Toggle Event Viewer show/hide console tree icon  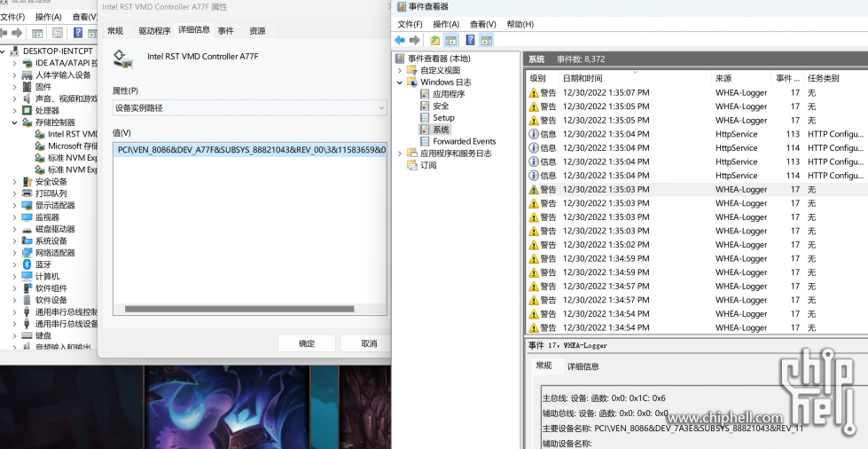coord(451,40)
